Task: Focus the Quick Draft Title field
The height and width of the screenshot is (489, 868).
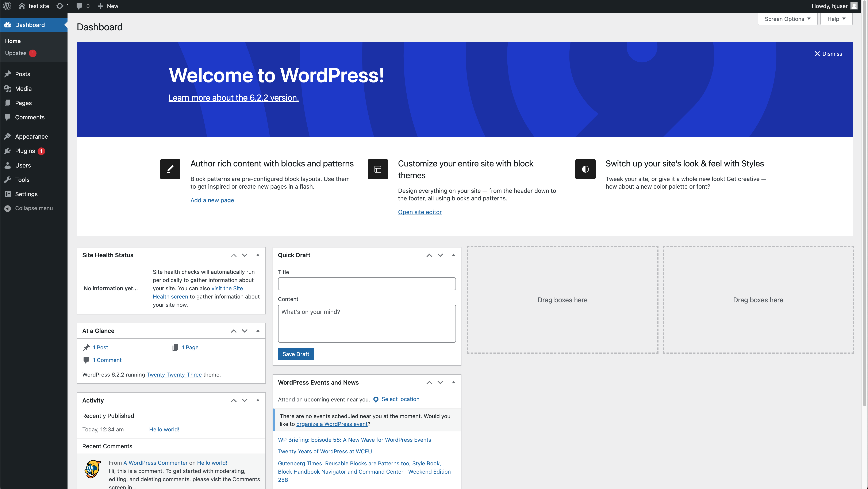Action: (x=367, y=284)
